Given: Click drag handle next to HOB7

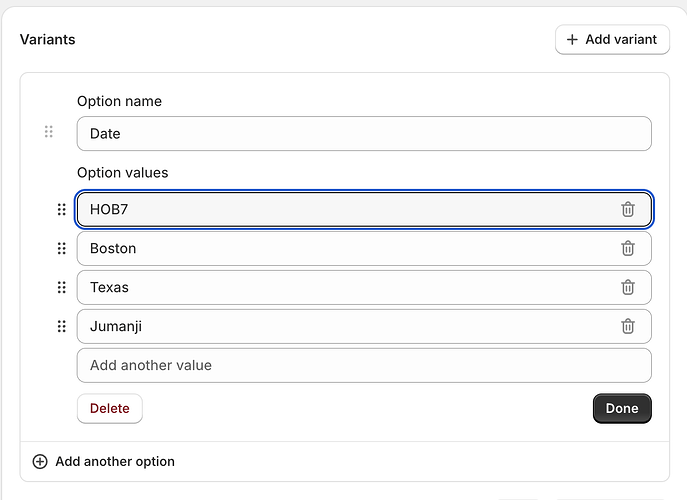Looking at the screenshot, I should 61,209.
